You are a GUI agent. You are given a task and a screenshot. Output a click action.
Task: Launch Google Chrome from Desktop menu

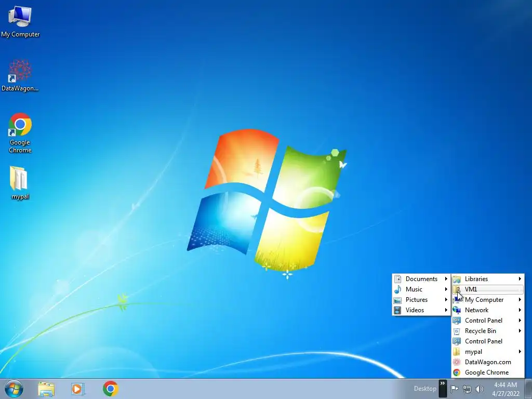coord(487,373)
